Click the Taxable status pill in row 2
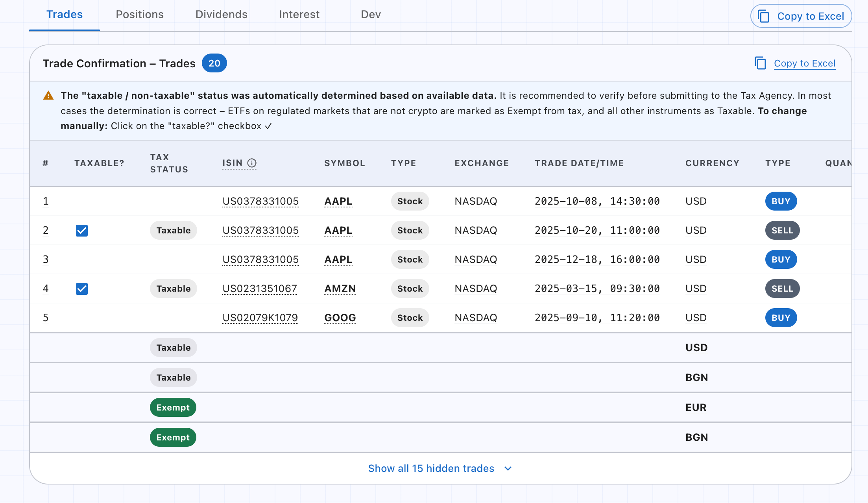 [174, 230]
